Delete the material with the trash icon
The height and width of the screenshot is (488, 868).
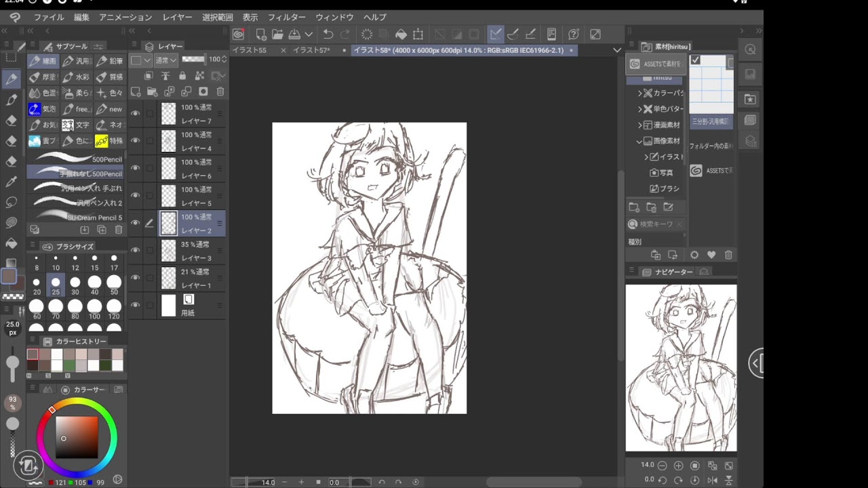[x=728, y=255]
